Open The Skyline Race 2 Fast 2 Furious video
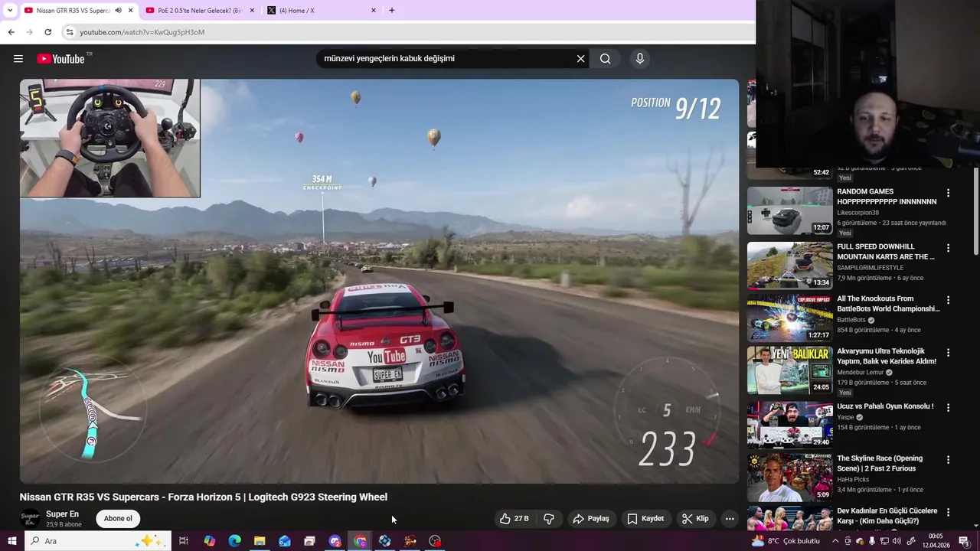The image size is (980, 551). click(x=789, y=477)
